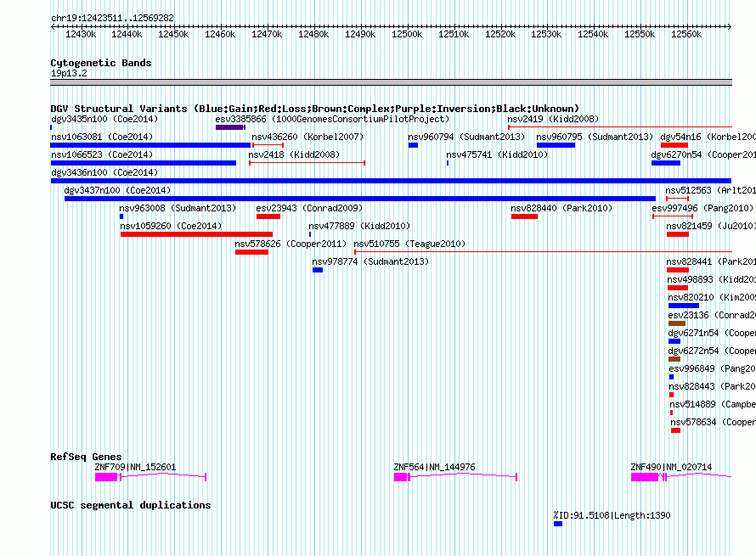Click the full-width dgv3436n100 blue bar

[x=391, y=181]
